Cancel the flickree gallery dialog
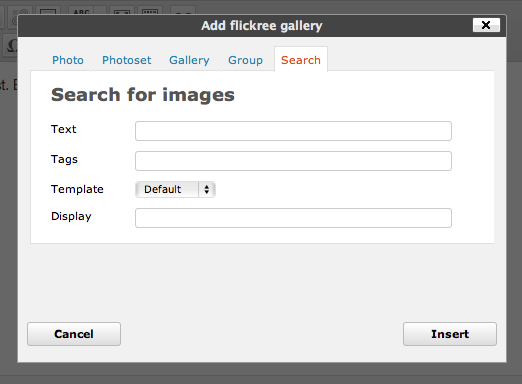 (x=74, y=334)
